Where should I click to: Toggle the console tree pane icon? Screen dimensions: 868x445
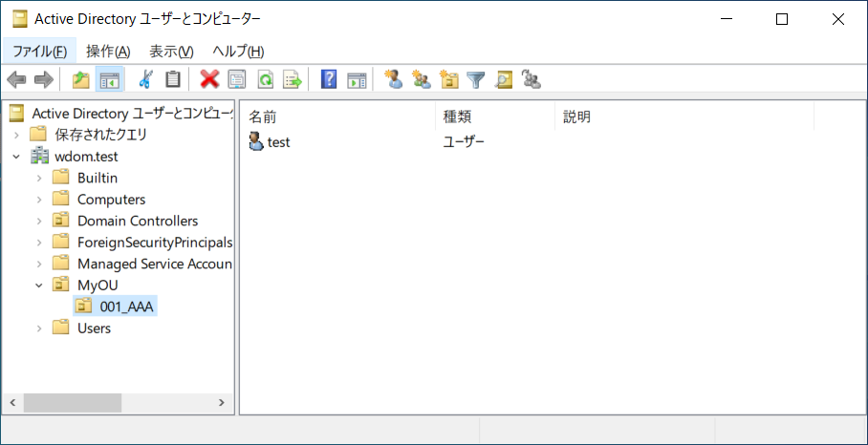(109, 79)
